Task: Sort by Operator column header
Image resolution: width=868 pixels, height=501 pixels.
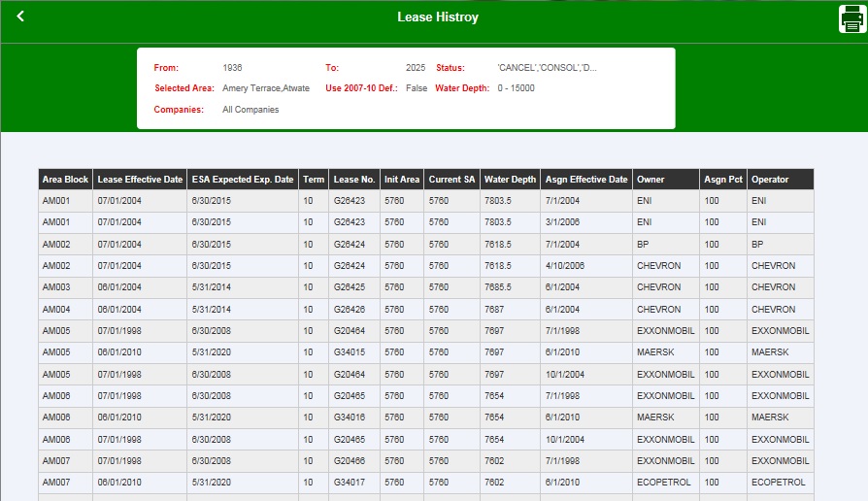Action: pos(781,180)
